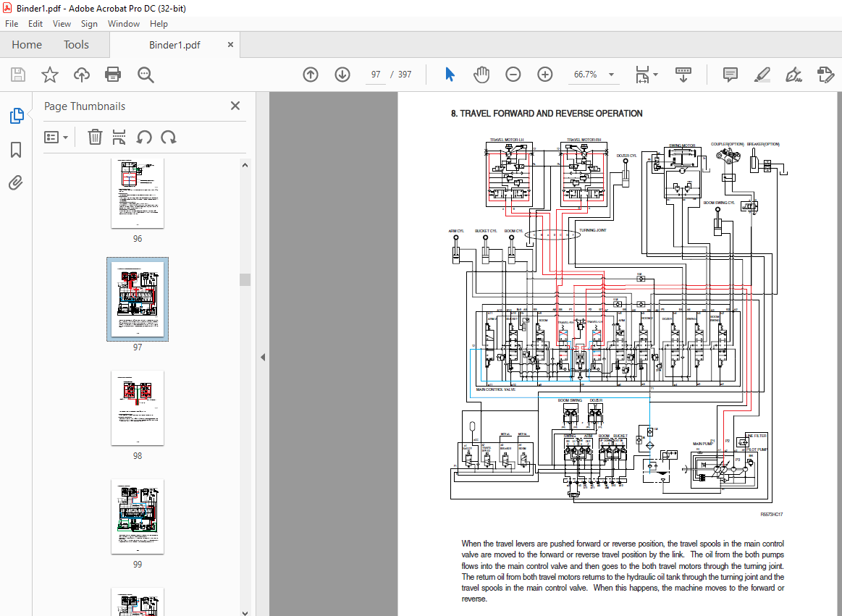842x616 pixels.
Task: Rotate page clockwise
Action: point(169,137)
